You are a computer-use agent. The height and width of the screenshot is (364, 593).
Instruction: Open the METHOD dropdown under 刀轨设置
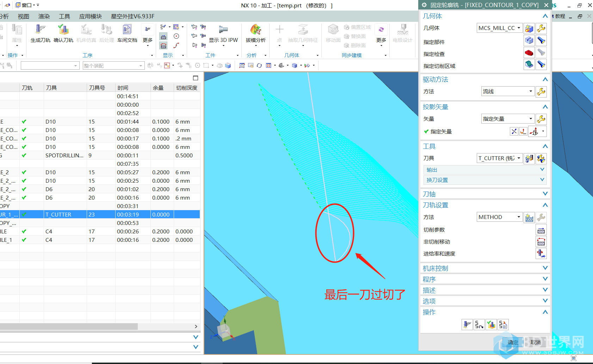pos(499,217)
